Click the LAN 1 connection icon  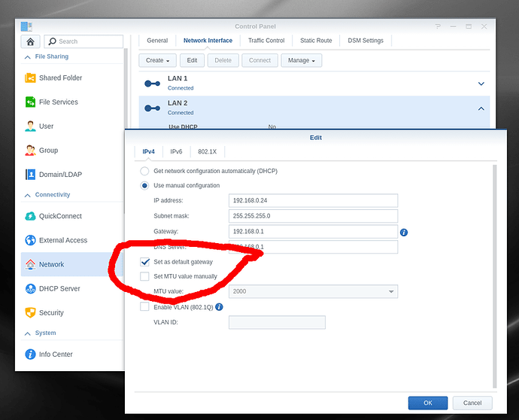coord(152,84)
